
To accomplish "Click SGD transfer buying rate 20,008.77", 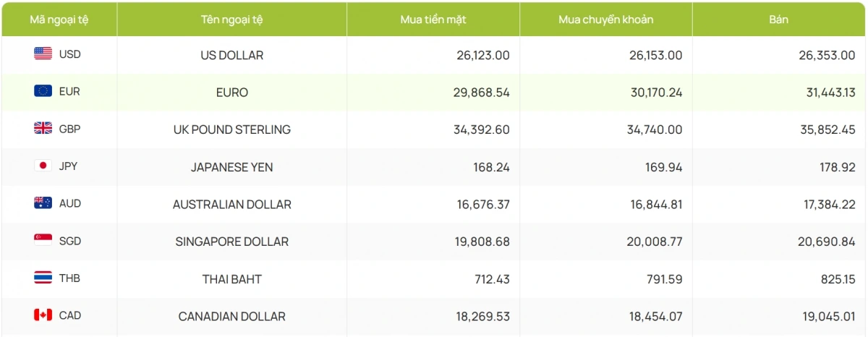I will 654,242.
